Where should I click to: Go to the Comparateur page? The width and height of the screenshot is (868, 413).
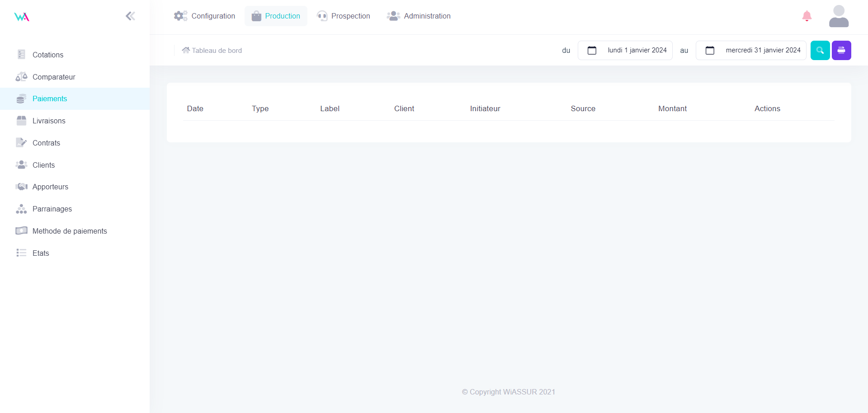point(54,77)
